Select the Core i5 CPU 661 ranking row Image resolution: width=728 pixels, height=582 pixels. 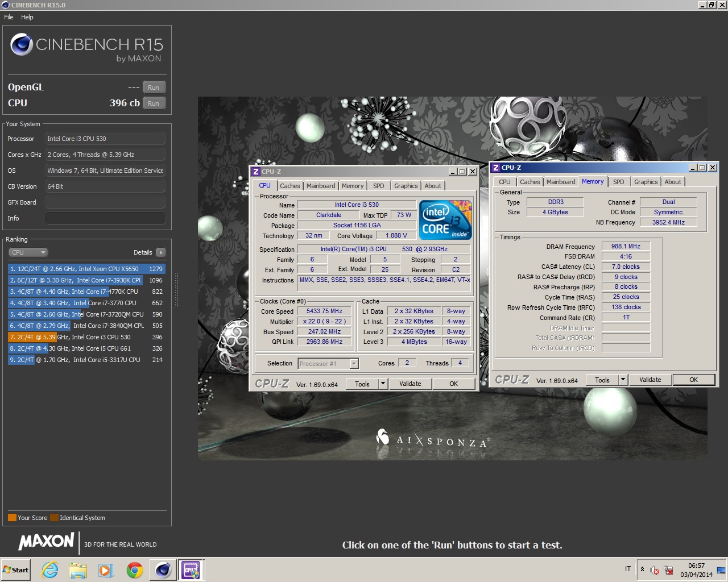(86, 348)
